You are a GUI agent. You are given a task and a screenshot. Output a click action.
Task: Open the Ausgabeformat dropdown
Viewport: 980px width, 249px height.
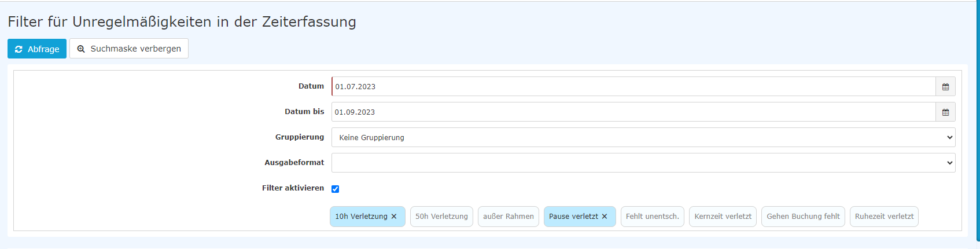click(643, 163)
